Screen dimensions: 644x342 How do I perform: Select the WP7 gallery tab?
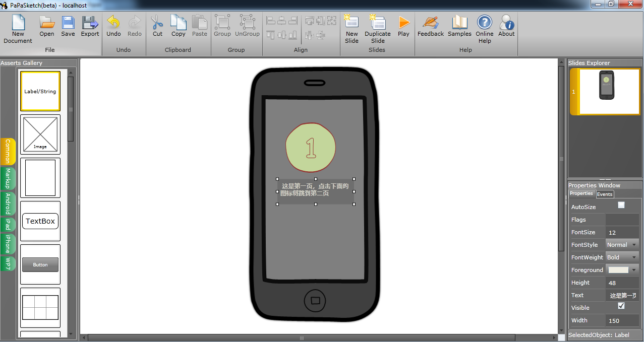(x=8, y=263)
